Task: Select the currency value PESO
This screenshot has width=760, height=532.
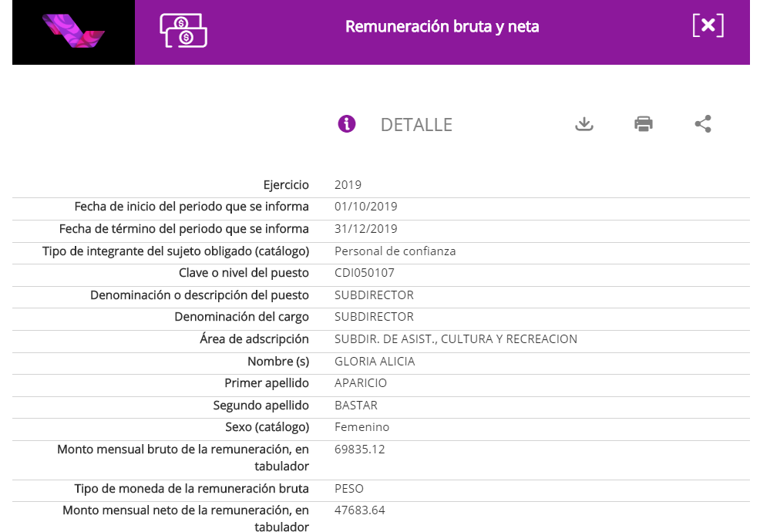Action: pos(349,488)
